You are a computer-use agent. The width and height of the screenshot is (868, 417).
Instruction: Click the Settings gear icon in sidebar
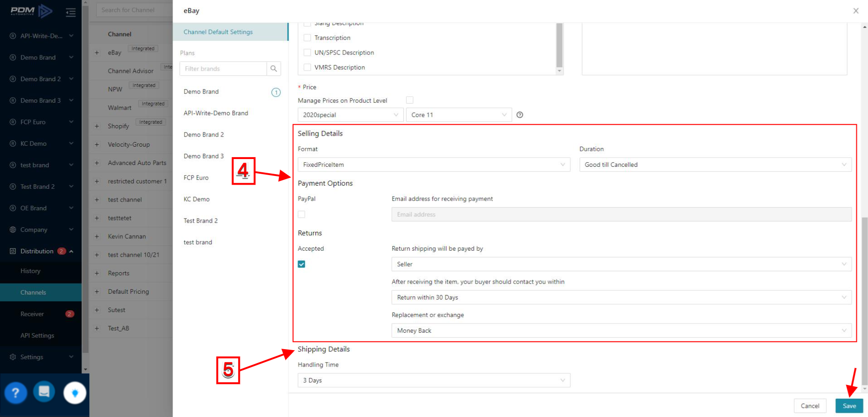pyautogui.click(x=13, y=357)
